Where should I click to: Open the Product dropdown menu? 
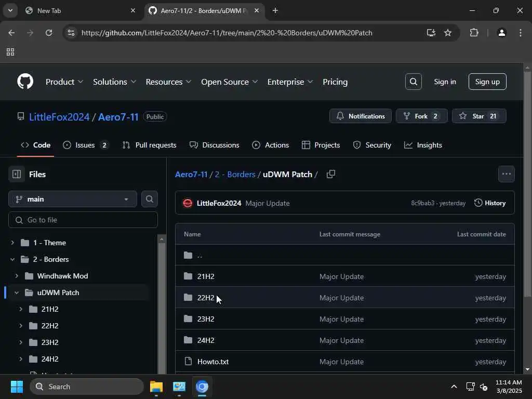pos(64,82)
